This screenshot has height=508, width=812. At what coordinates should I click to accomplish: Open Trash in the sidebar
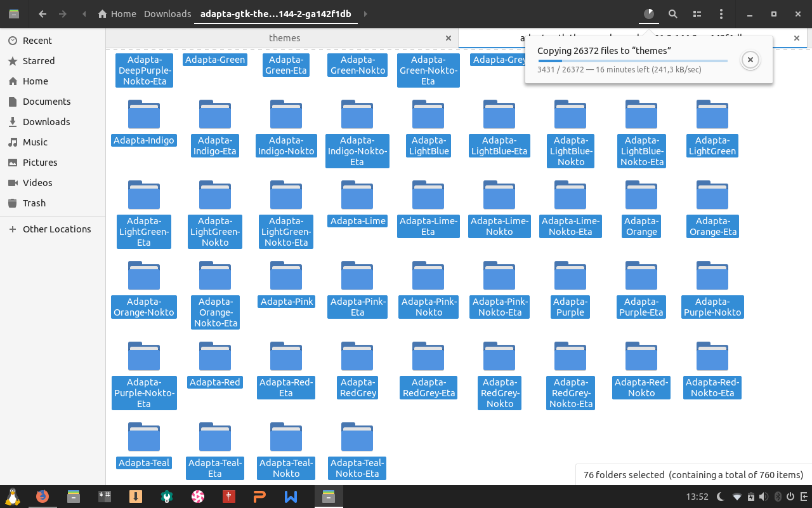(34, 203)
